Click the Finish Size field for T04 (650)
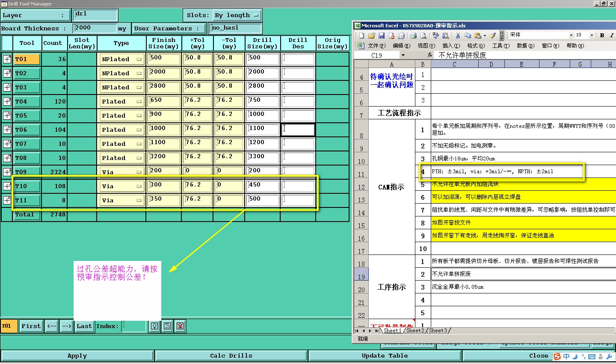 (x=163, y=101)
